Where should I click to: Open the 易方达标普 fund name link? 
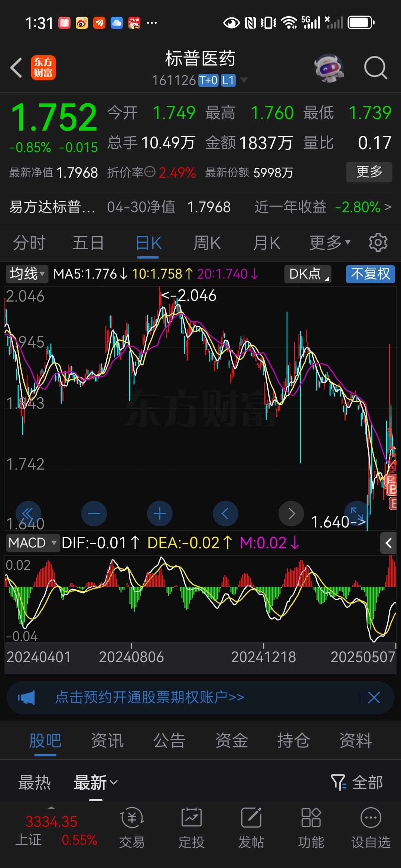tap(52, 207)
